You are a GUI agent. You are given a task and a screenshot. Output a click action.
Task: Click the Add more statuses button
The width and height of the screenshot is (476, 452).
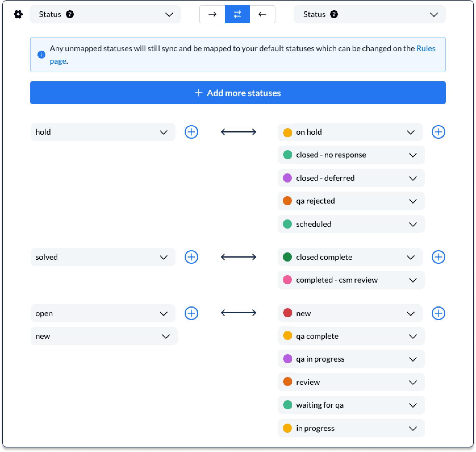[238, 93]
